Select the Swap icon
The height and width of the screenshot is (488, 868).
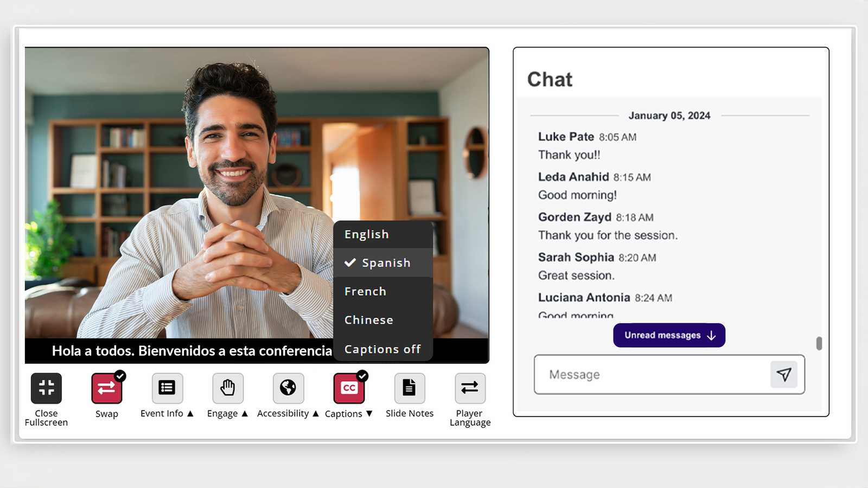(x=106, y=388)
